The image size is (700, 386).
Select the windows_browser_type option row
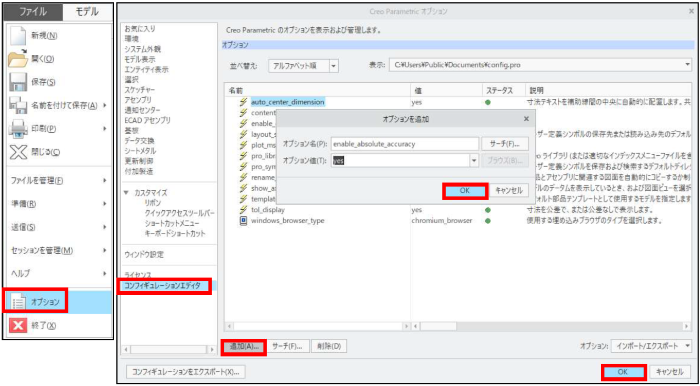[288, 220]
